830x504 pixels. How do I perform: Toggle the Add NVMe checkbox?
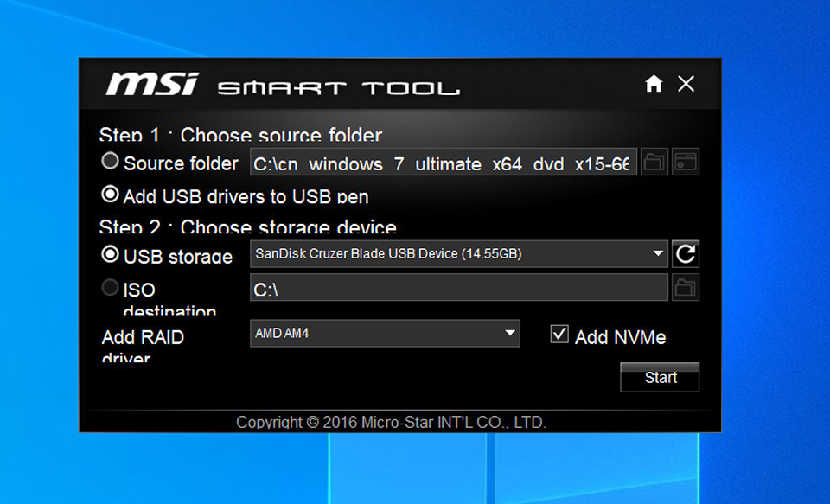(559, 334)
